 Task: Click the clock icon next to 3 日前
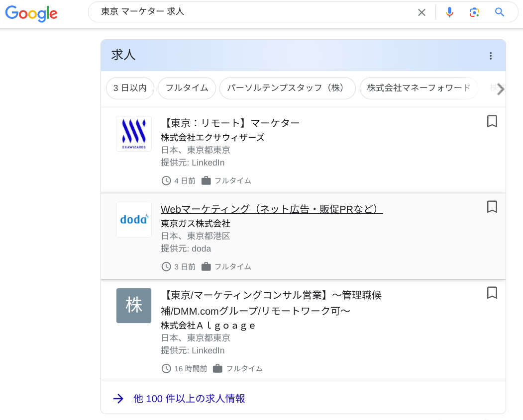click(x=166, y=267)
